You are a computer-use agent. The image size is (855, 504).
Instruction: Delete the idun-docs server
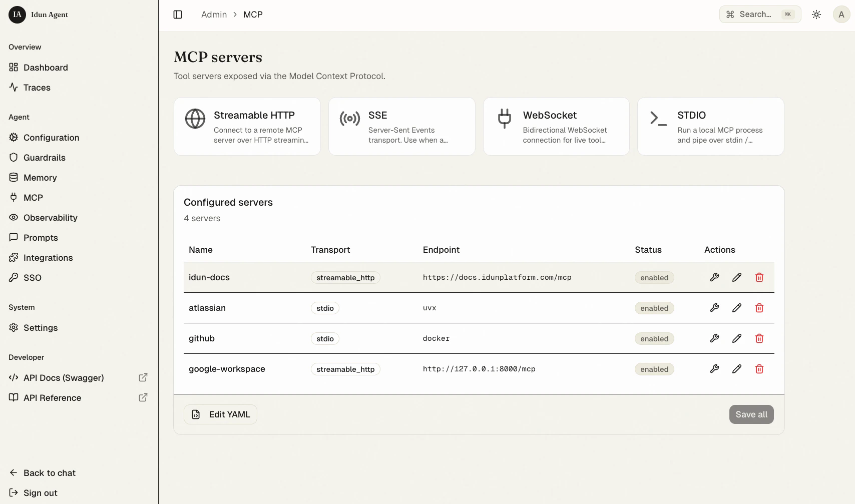(759, 277)
